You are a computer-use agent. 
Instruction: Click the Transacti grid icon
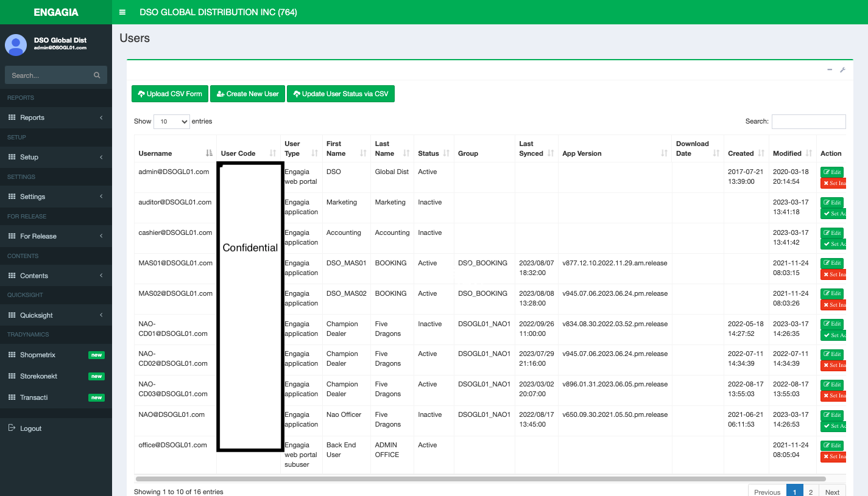pyautogui.click(x=12, y=397)
